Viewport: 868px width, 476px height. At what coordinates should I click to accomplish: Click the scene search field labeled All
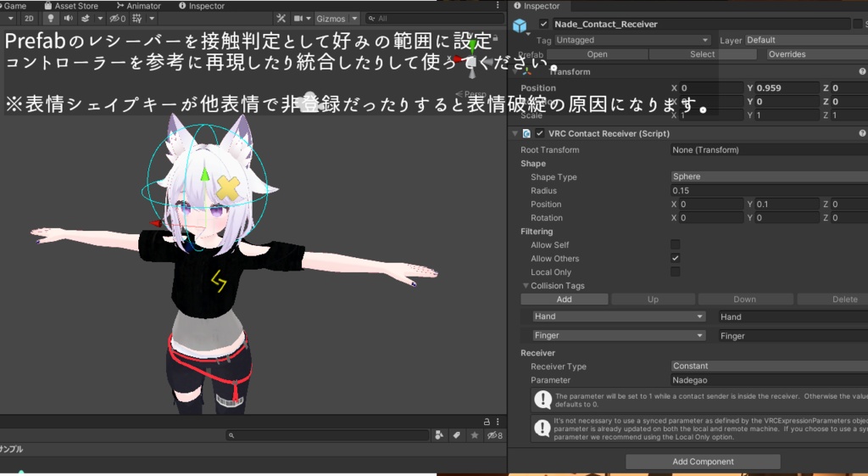coord(435,19)
